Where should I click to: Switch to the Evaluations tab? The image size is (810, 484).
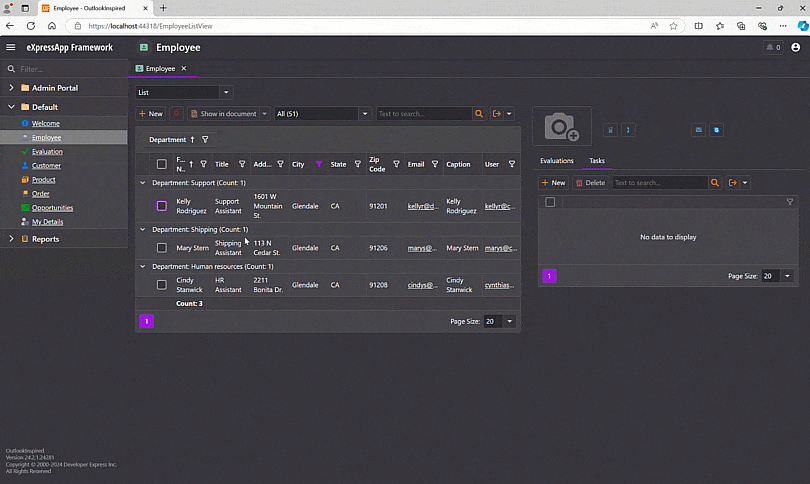[x=557, y=160]
